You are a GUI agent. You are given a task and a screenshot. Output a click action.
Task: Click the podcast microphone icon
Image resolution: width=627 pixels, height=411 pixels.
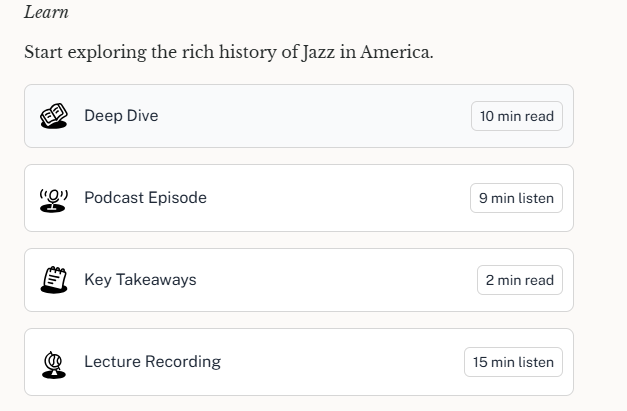point(54,201)
